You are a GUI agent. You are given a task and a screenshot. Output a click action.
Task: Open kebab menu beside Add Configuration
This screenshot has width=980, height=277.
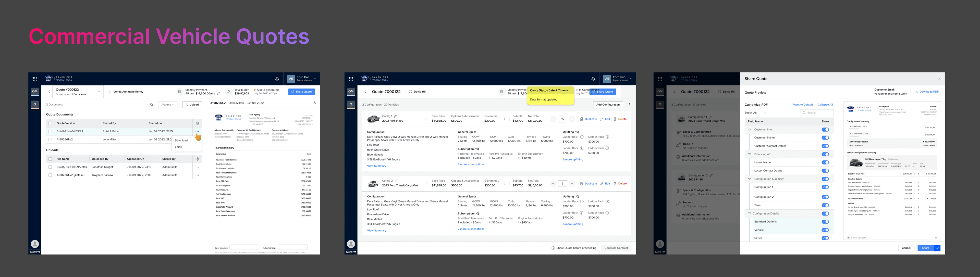tap(629, 105)
